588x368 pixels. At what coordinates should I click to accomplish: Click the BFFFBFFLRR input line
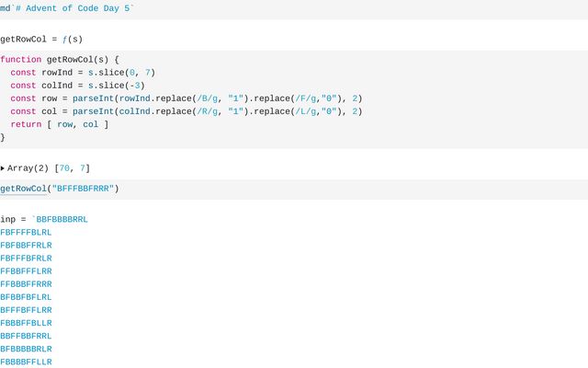[x=26, y=310]
